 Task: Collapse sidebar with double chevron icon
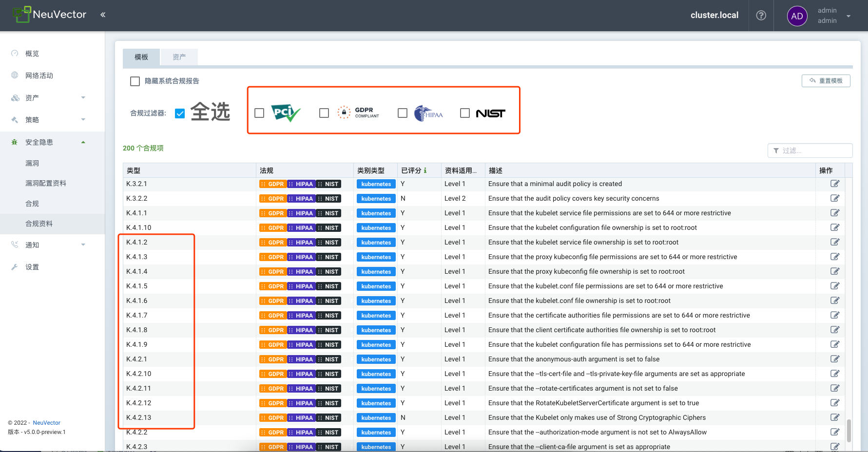(x=103, y=15)
